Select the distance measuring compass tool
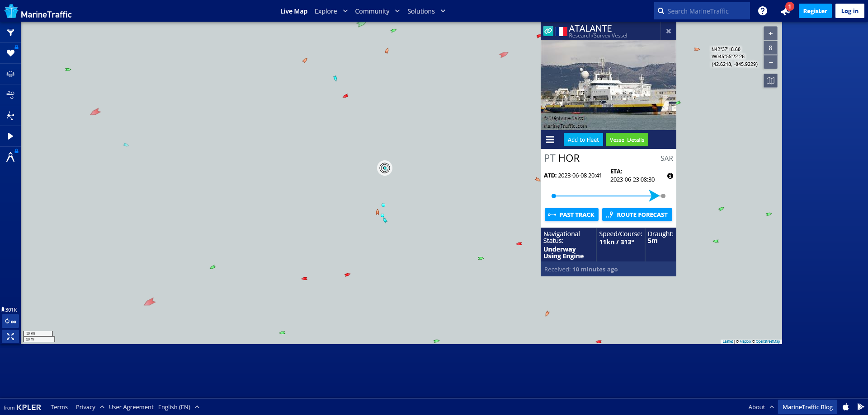Screen dimensions: 868x415 point(10,157)
